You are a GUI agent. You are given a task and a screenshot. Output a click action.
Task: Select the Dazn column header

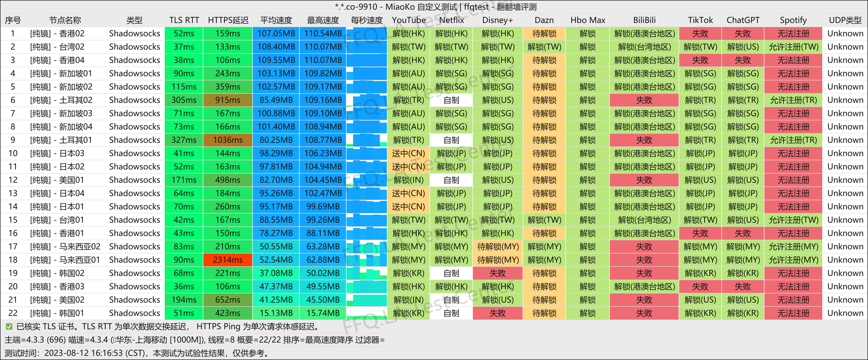pos(544,20)
